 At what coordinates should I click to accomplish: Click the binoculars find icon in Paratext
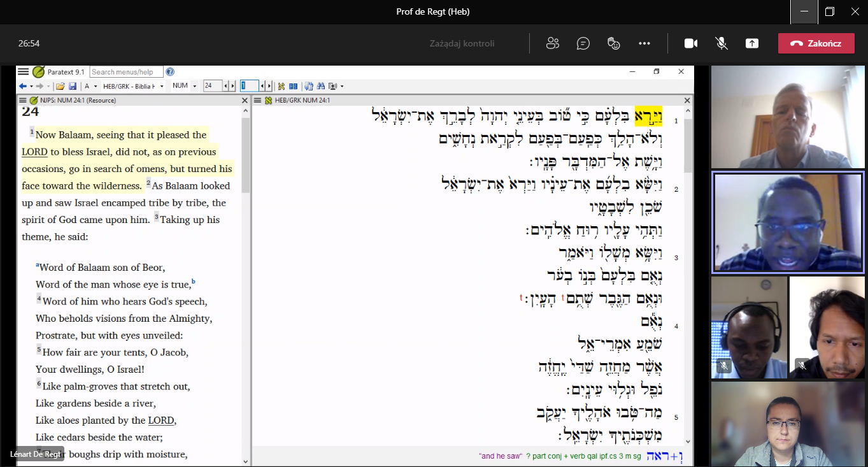321,86
